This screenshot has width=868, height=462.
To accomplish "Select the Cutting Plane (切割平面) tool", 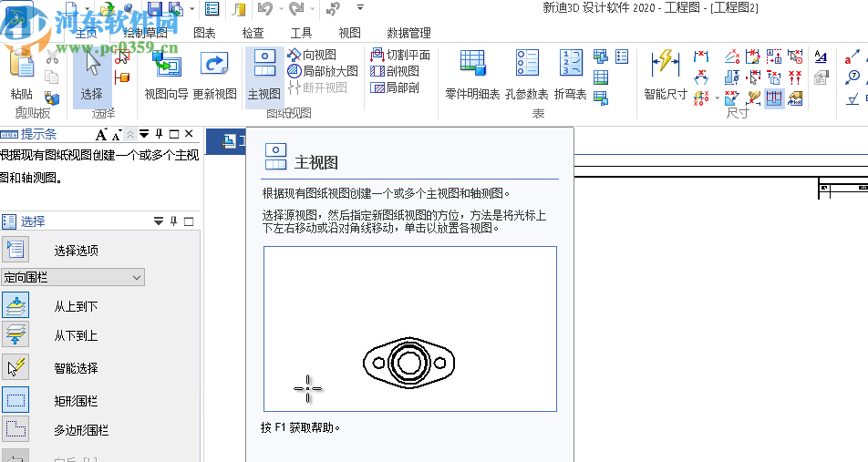I will [x=400, y=55].
